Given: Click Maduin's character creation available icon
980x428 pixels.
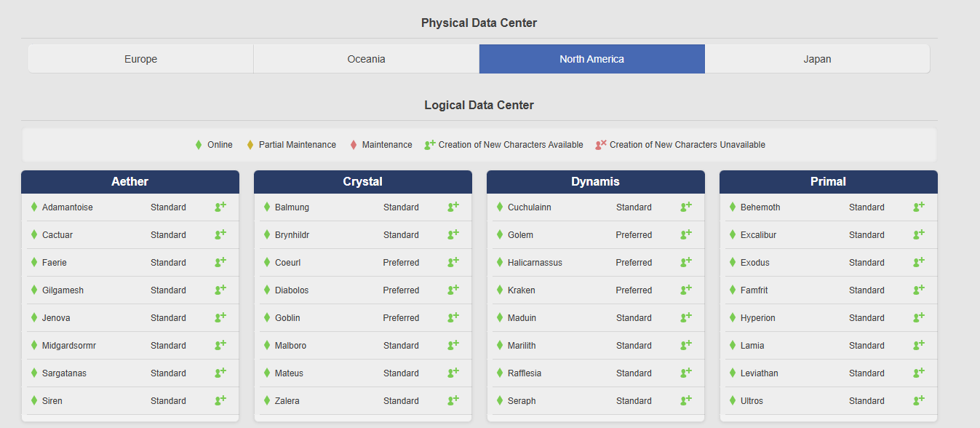Looking at the screenshot, I should coord(686,317).
